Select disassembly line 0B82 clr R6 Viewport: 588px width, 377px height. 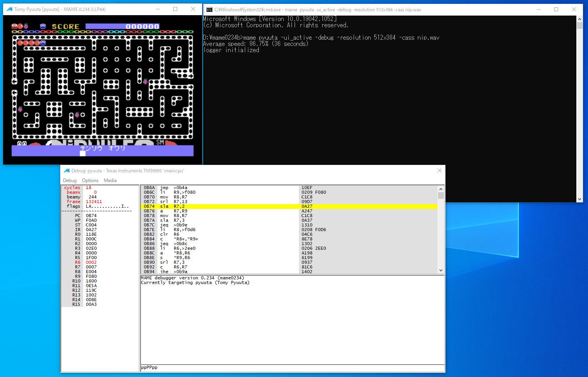tap(289, 234)
